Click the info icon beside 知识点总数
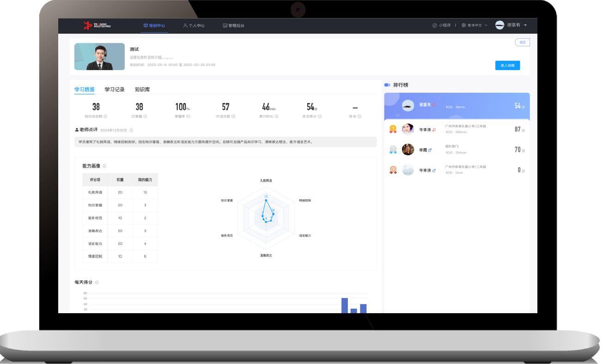603x364 pixels. click(x=106, y=116)
